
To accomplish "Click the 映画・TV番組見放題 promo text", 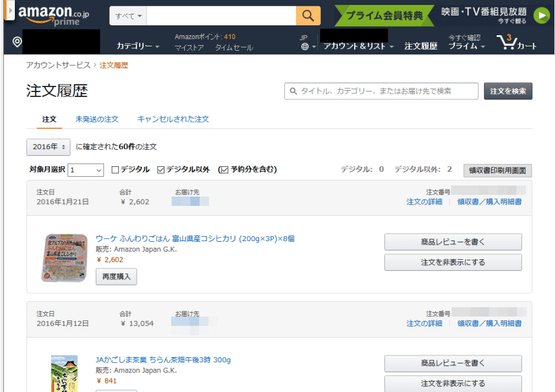I will [484, 12].
